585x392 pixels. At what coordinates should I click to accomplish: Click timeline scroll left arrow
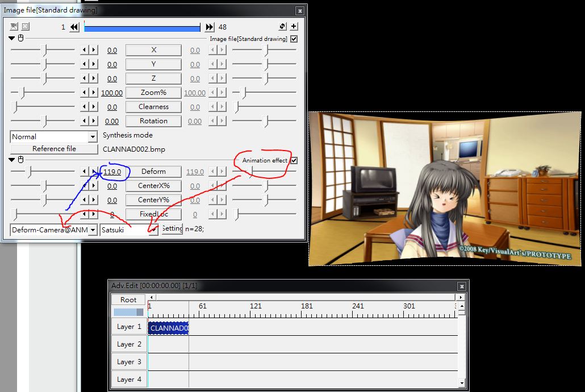pos(151,297)
